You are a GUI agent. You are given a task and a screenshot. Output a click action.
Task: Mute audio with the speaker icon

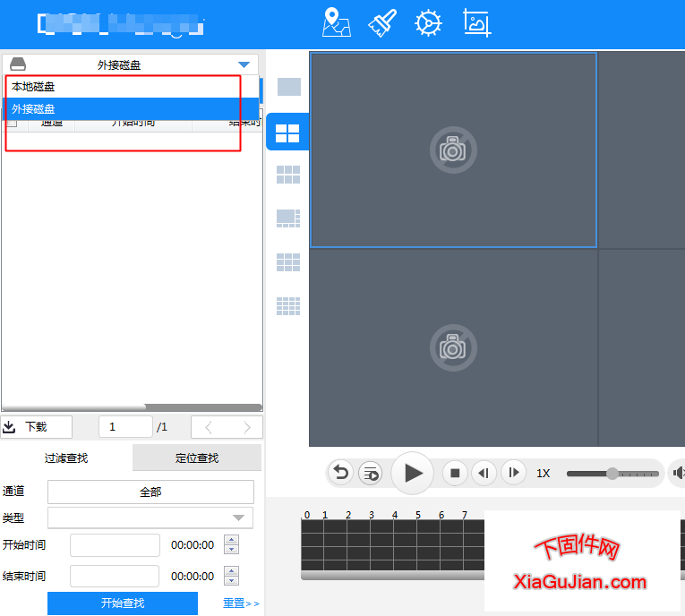pyautogui.click(x=678, y=473)
